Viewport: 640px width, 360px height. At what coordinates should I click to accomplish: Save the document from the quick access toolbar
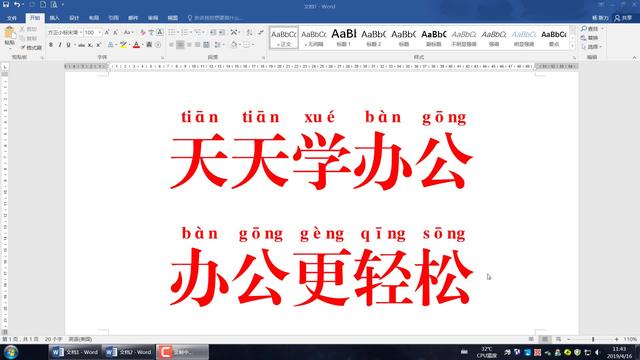6,4
